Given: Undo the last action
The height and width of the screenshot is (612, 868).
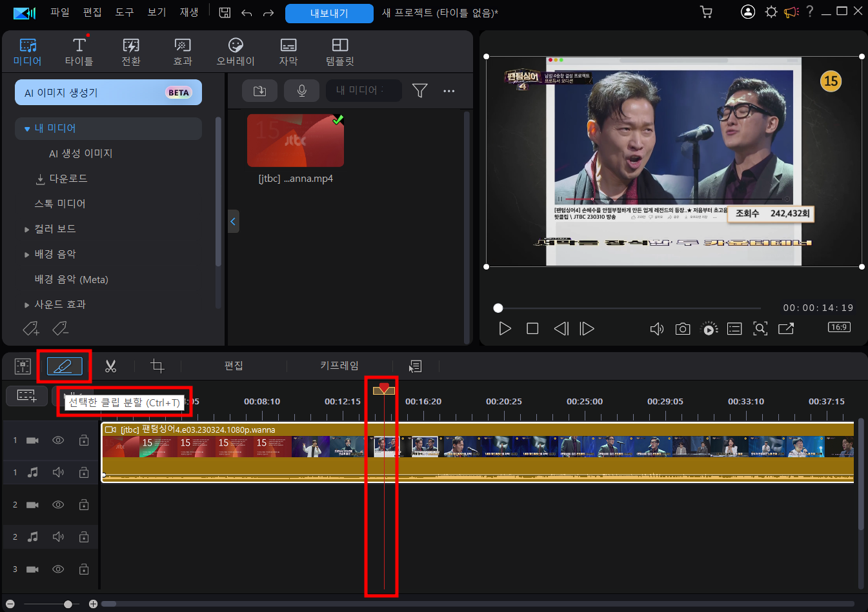Looking at the screenshot, I should click(247, 12).
